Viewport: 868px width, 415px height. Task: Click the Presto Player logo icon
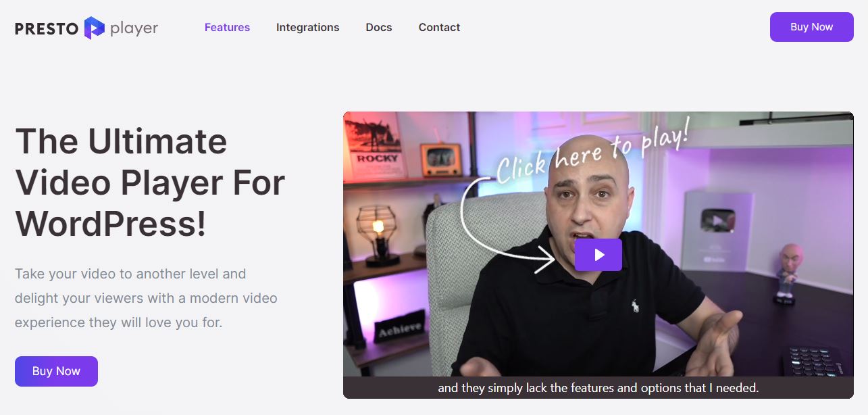click(95, 28)
